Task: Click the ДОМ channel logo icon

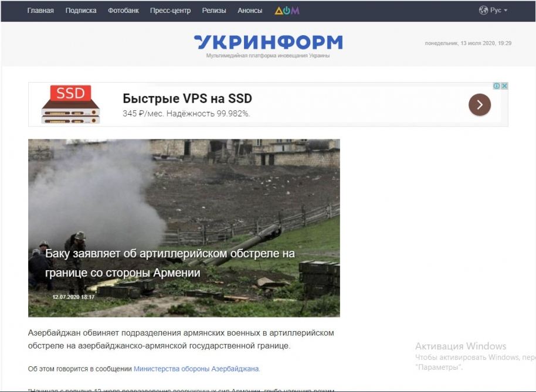Action: click(x=287, y=11)
